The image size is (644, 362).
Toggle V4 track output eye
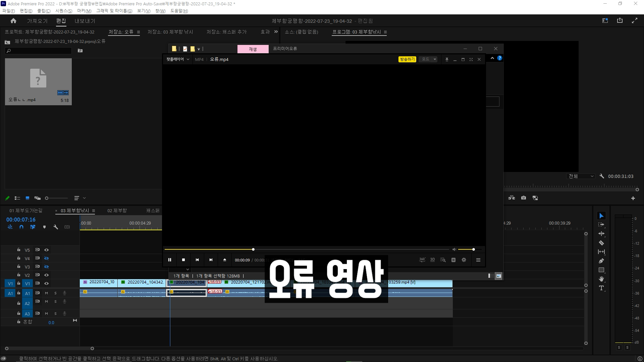47,258
